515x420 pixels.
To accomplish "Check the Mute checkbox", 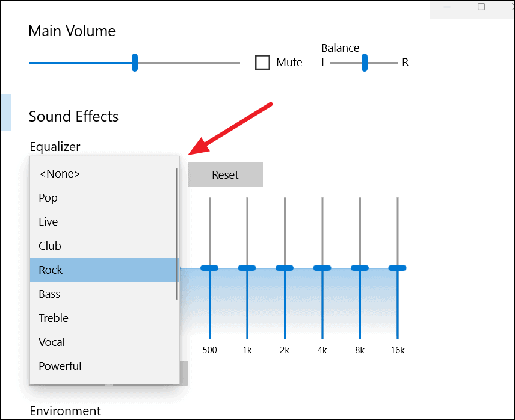I will 262,63.
